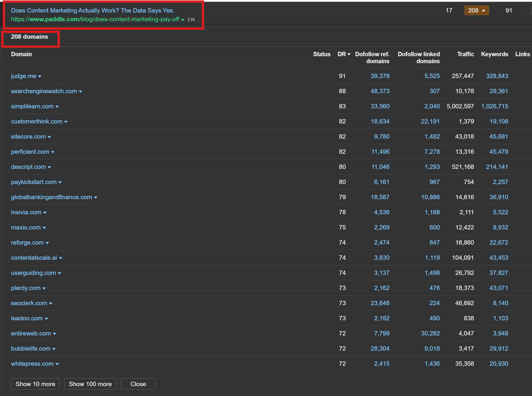Collapse the 208 referring domains badge
The image size is (532, 396).
click(x=477, y=10)
